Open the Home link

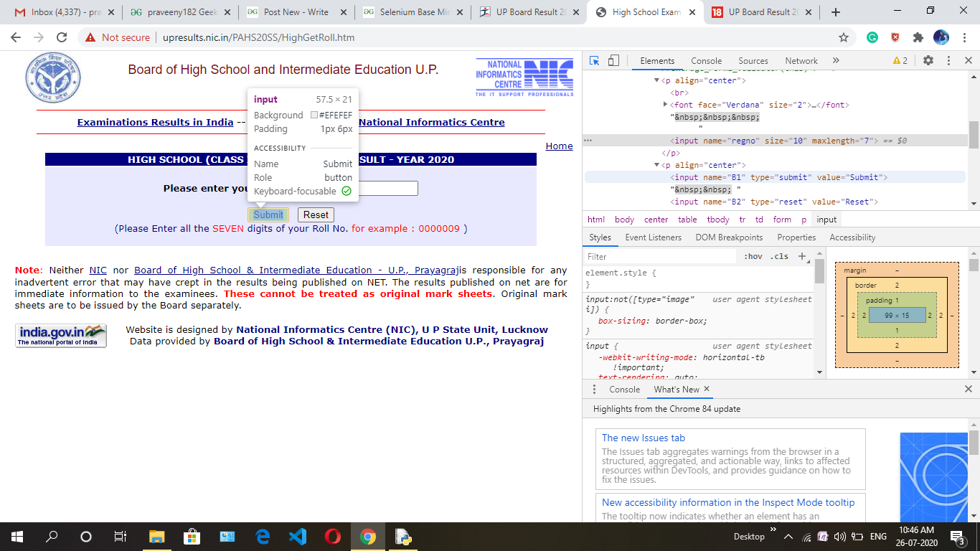pyautogui.click(x=559, y=146)
